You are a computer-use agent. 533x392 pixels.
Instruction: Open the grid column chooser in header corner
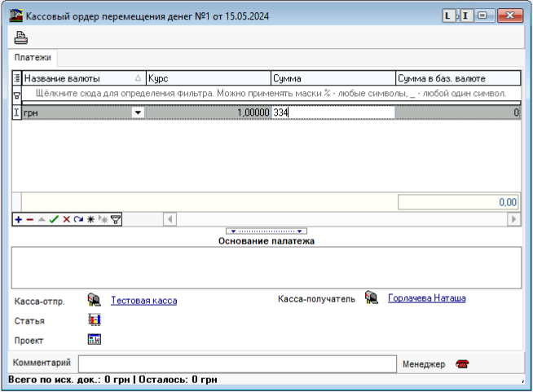[17, 78]
